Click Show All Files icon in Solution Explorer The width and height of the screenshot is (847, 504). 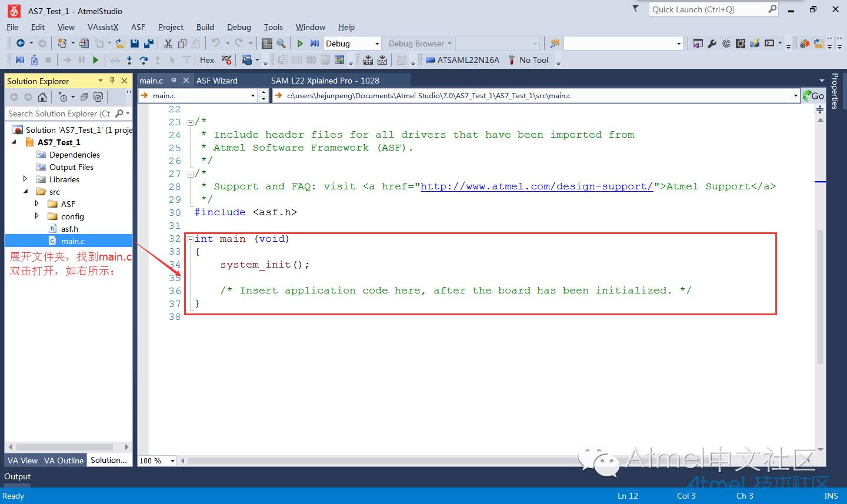click(x=98, y=97)
